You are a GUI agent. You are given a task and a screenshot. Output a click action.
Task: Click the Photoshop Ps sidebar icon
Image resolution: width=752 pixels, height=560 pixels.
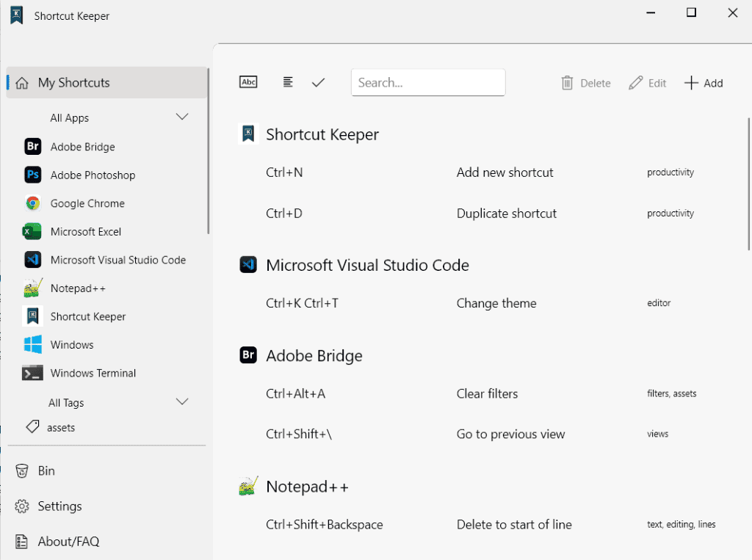[32, 175]
